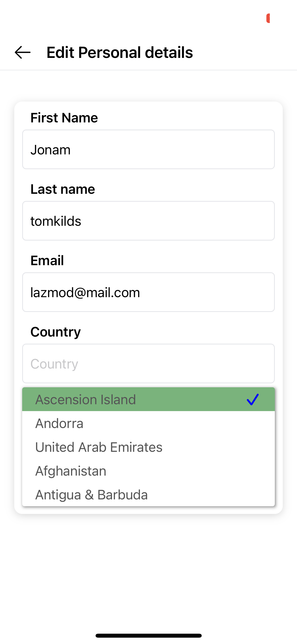Tap the back arrow icon
Viewport: 297px width, 644px height.
tap(23, 52)
